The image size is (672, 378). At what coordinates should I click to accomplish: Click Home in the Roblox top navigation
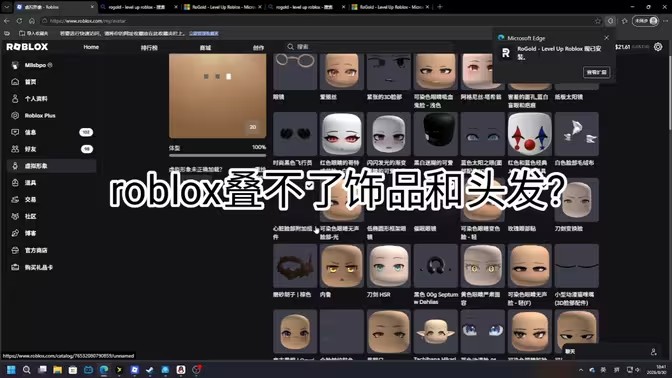[x=91, y=47]
